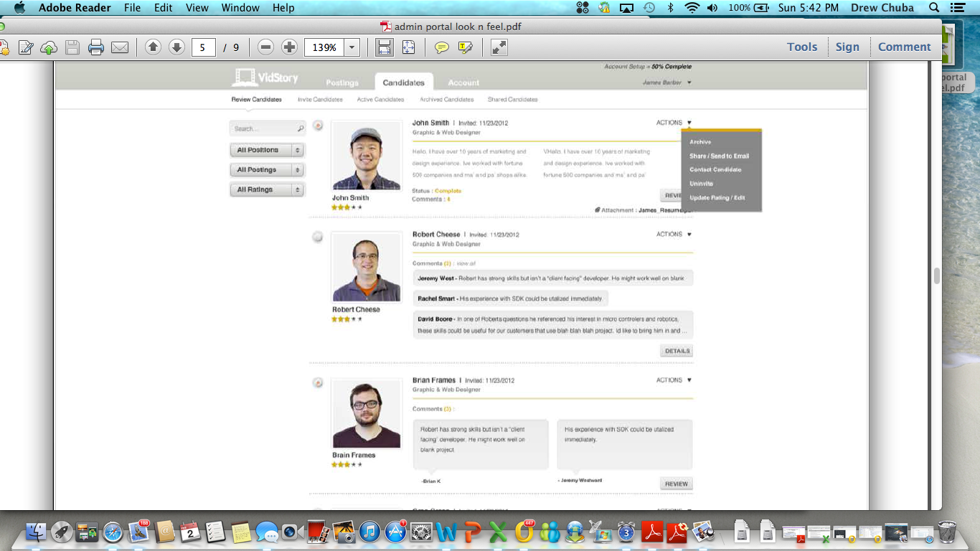980x551 pixels.
Task: Select the circle beside Robert Cheese's photo
Action: coord(317,237)
